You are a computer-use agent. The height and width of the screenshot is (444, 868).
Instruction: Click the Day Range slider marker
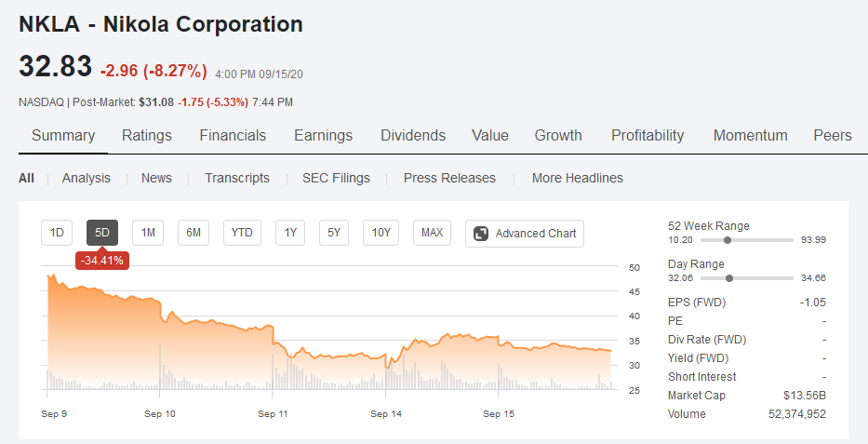tap(729, 278)
